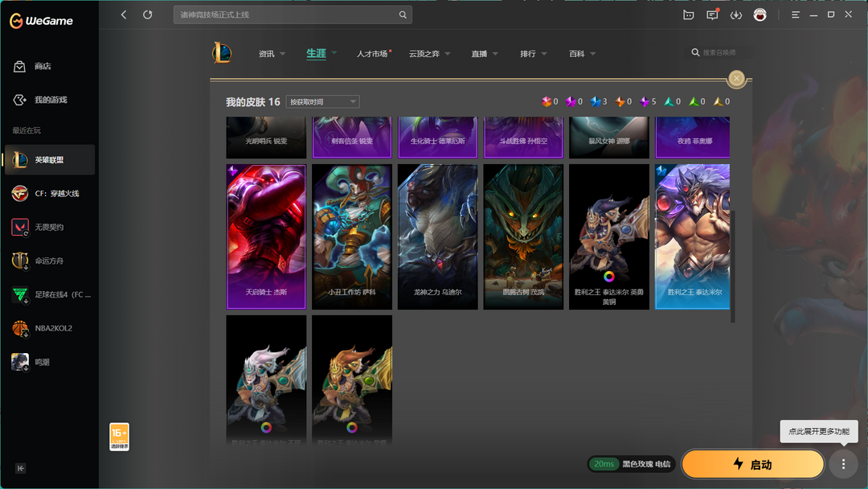Focus the 搜索召唤师 search field
Screen dimensions: 868x489
[719, 52]
